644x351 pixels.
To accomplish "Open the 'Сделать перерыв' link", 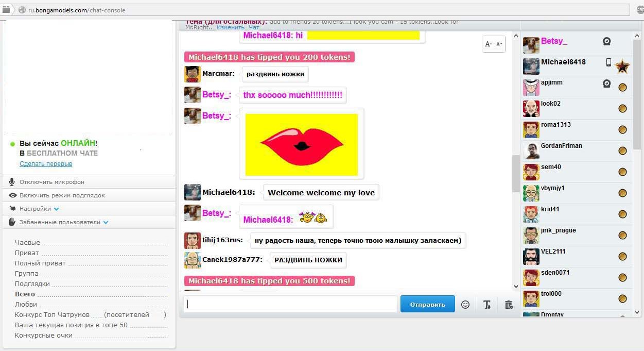I will [45, 163].
